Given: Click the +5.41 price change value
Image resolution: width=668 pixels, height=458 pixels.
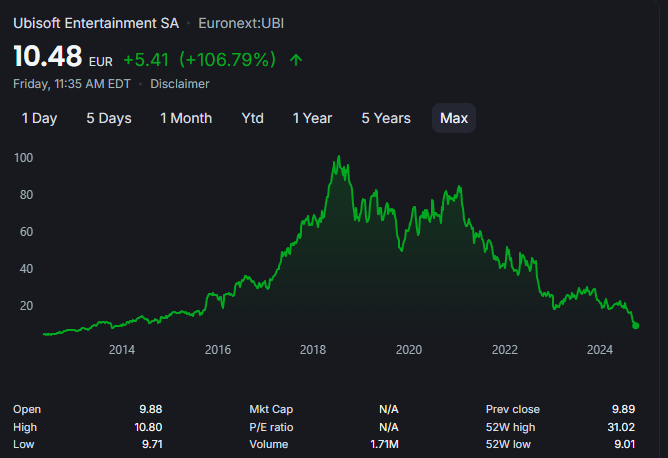Looking at the screenshot, I should click(x=146, y=60).
